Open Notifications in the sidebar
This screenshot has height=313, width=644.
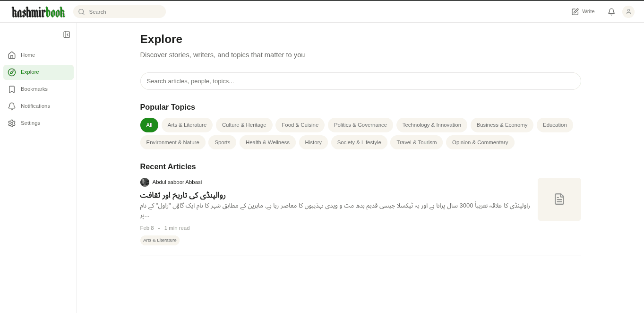[35, 106]
